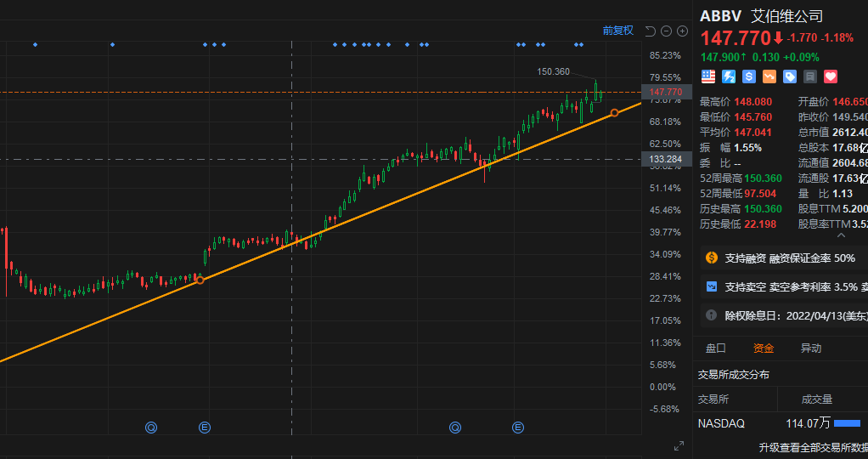This screenshot has height=459, width=868.
Task: Click the 成交量 column header
Action: 816,399
